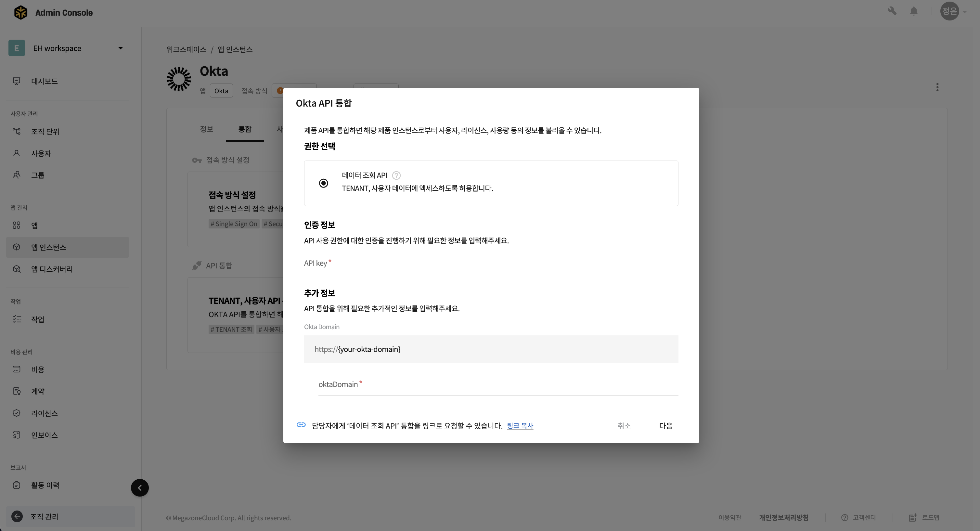Image resolution: width=980 pixels, height=531 pixels.
Task: Open 사용자 management page
Action: 67,153
